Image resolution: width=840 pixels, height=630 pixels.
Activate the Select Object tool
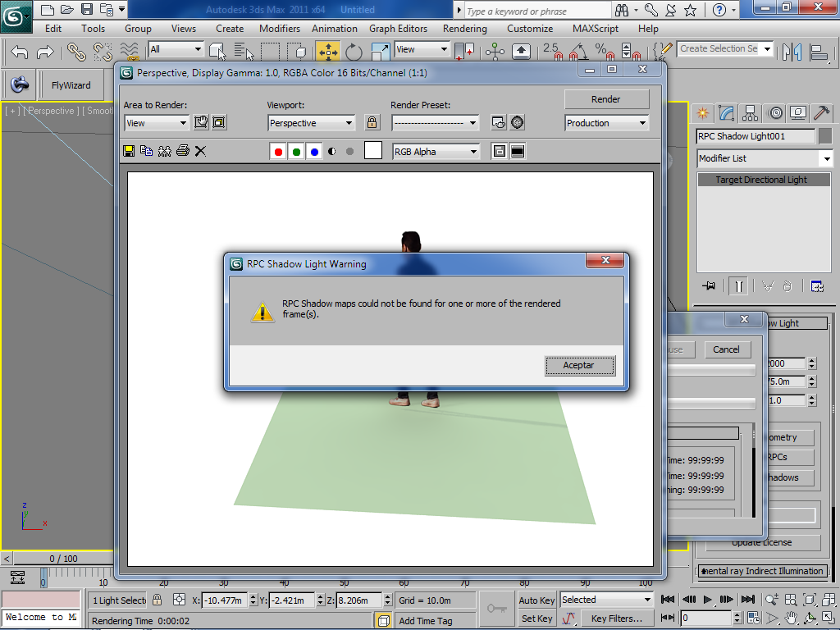pos(217,51)
